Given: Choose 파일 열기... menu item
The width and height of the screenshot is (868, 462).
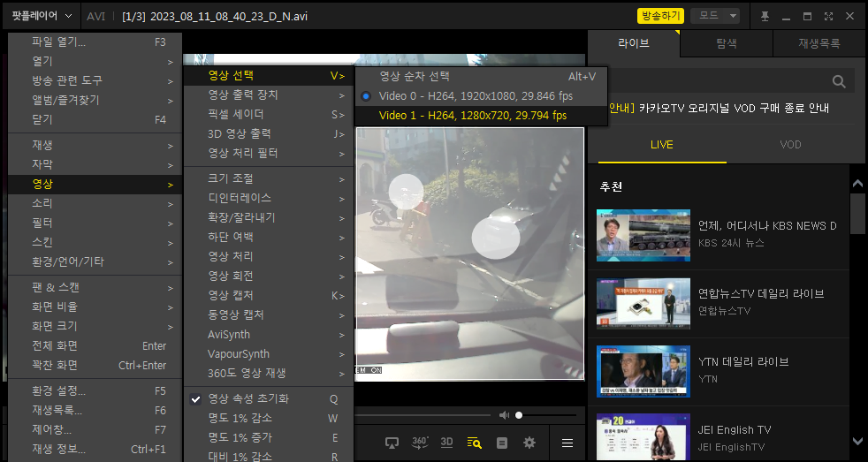Looking at the screenshot, I should tap(95, 42).
